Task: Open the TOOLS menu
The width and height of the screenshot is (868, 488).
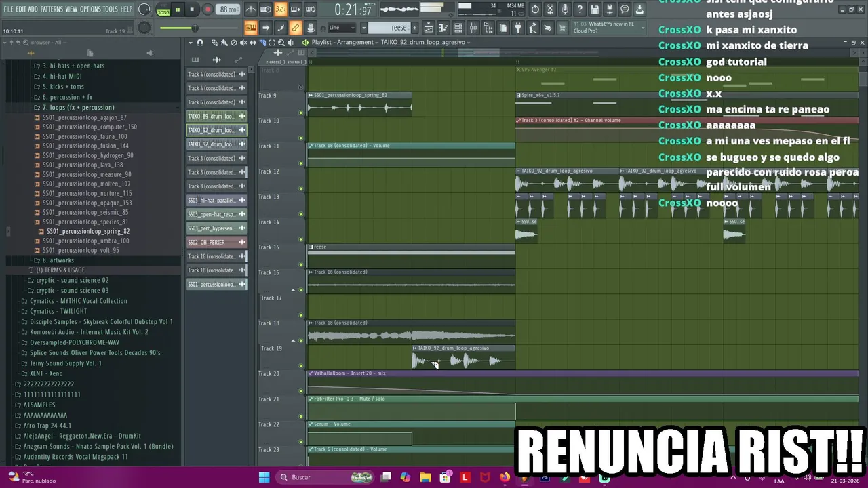Action: tap(110, 9)
